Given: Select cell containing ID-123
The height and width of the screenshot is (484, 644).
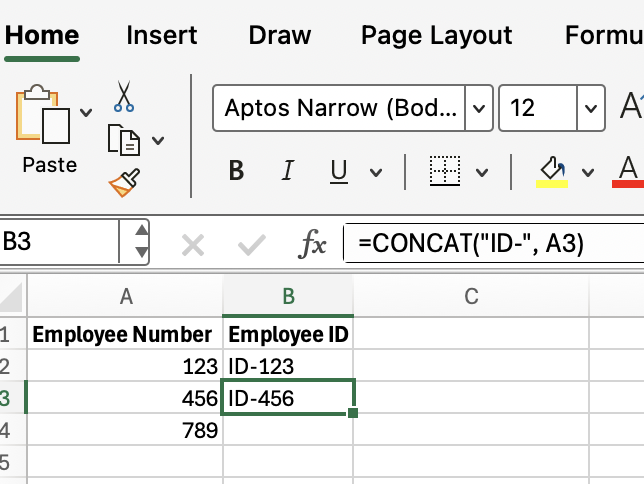Looking at the screenshot, I should click(288, 366).
